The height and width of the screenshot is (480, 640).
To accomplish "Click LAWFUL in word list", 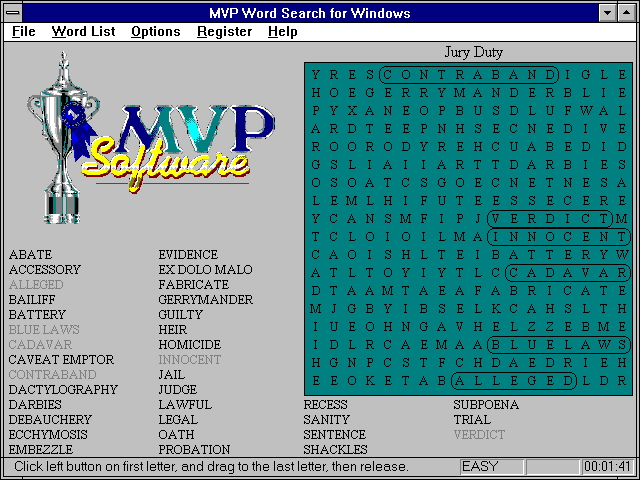I will click(x=185, y=405).
